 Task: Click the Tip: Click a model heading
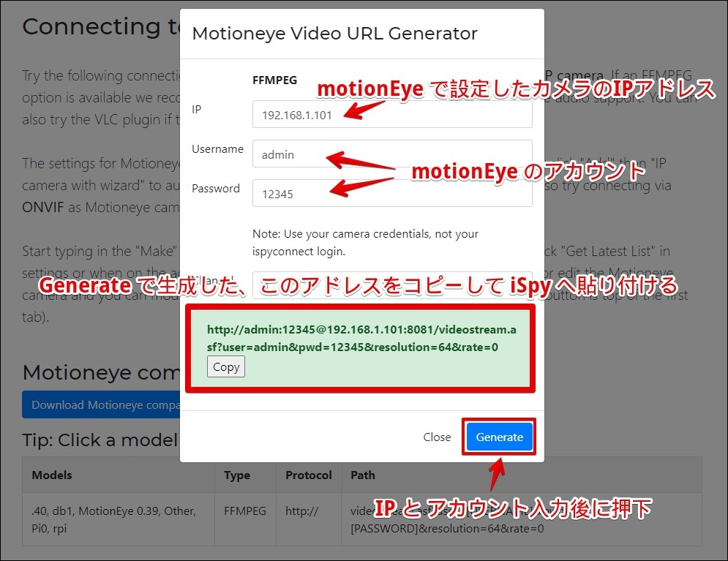pos(100,440)
